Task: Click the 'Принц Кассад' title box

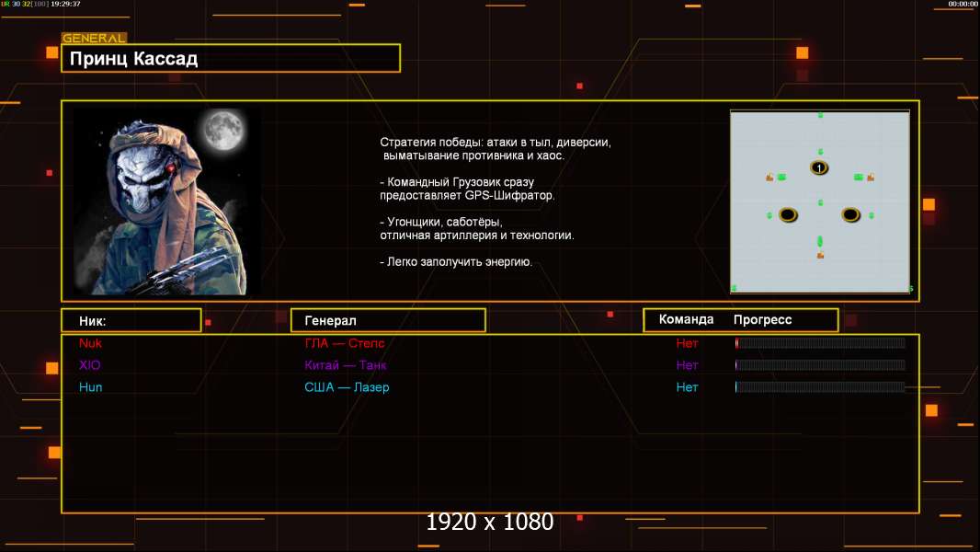Action: coord(231,58)
